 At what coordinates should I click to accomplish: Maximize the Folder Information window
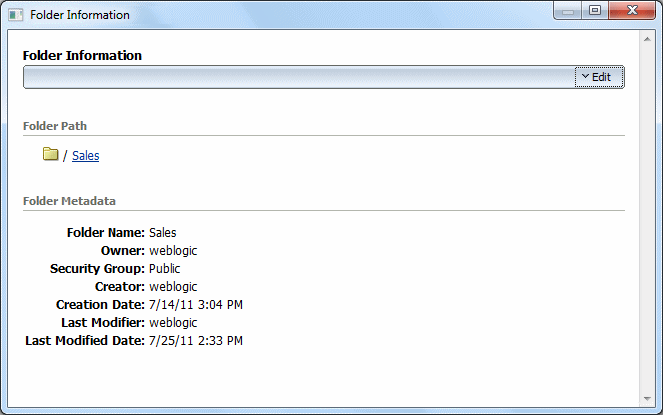click(595, 11)
